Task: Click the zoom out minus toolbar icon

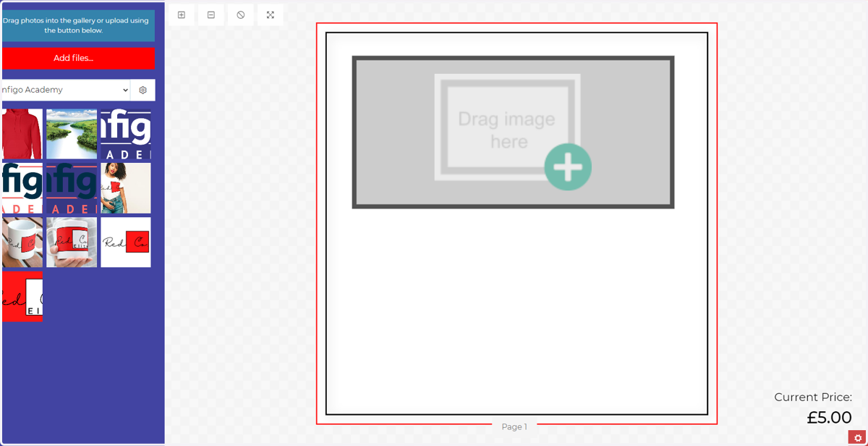Action: click(211, 15)
